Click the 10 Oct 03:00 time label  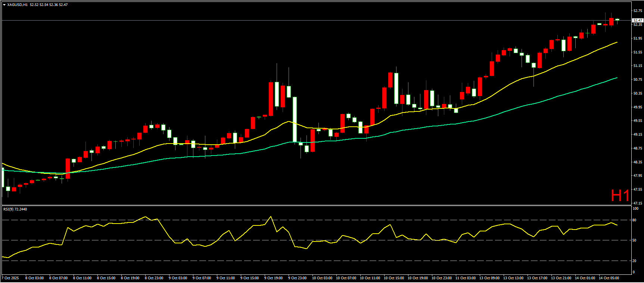coord(322,278)
